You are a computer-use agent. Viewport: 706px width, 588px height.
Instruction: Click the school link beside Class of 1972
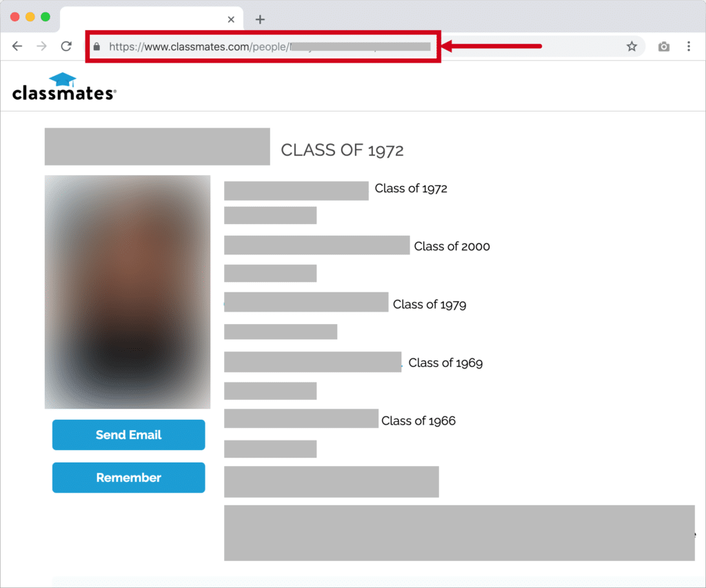point(296,190)
